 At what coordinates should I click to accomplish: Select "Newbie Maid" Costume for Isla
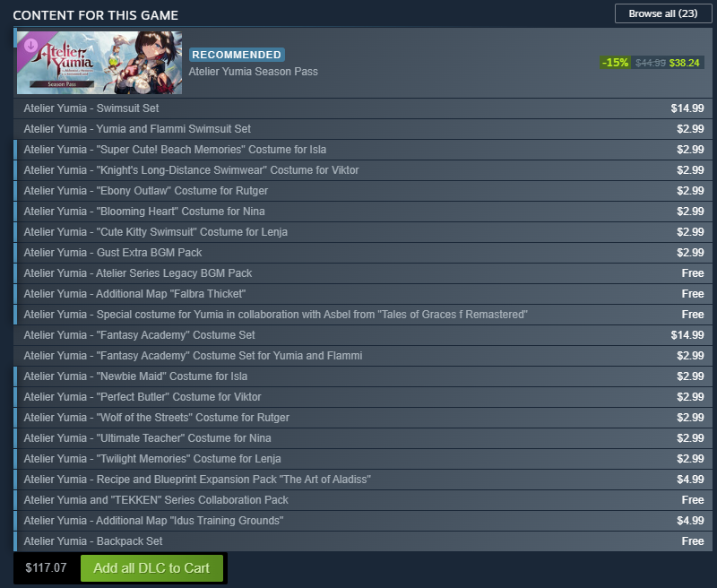363,376
